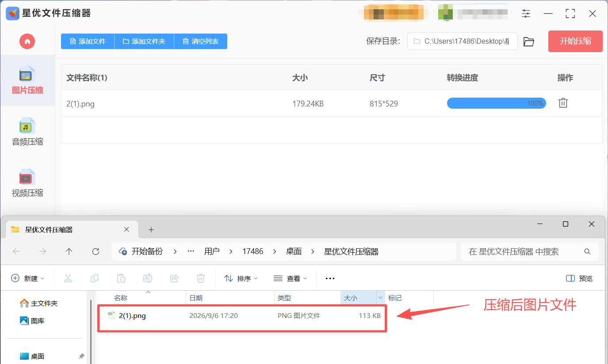Unpin 桌面 using the pin icon
Viewport: 608px width, 364px height.
[81, 356]
